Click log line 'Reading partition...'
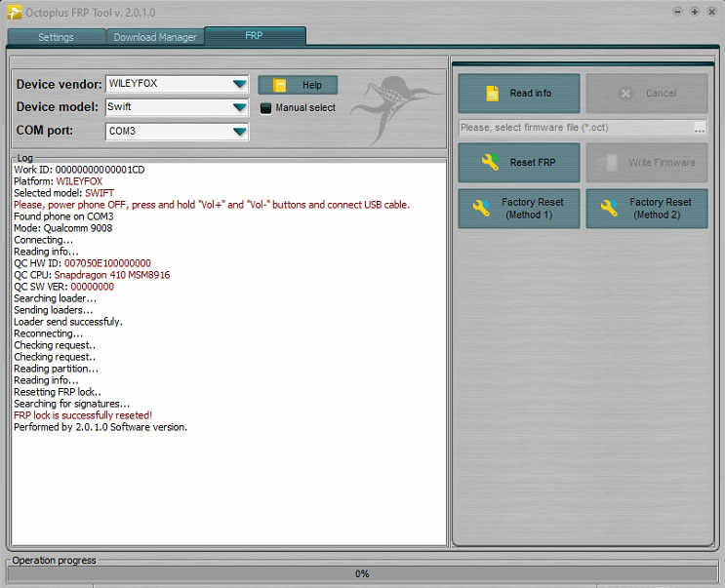725x588 pixels. (56, 369)
